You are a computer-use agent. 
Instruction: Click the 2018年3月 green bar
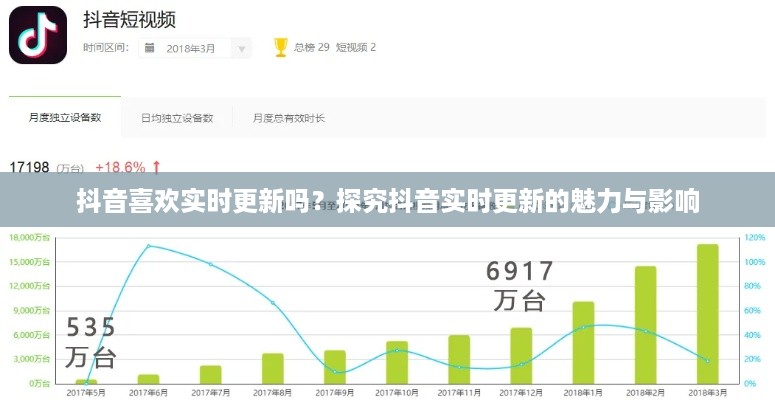point(708,314)
